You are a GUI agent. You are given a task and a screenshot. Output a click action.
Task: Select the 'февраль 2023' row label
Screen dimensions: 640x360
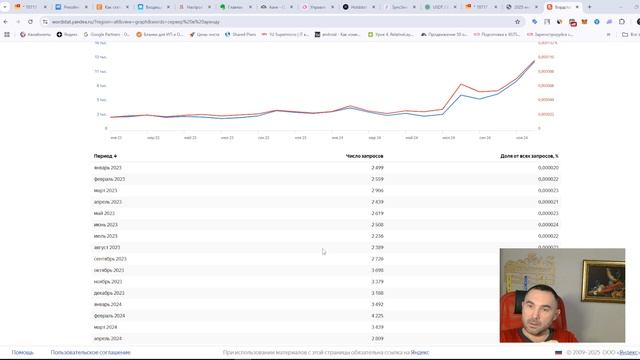[109, 179]
